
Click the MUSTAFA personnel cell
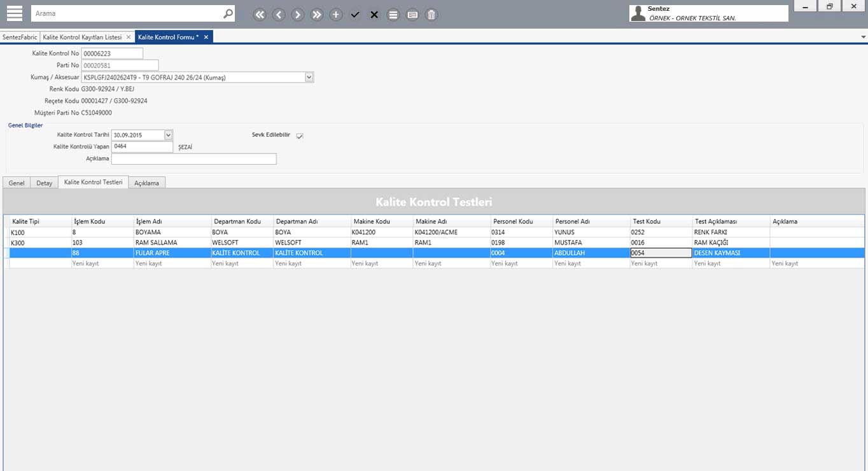click(591, 243)
